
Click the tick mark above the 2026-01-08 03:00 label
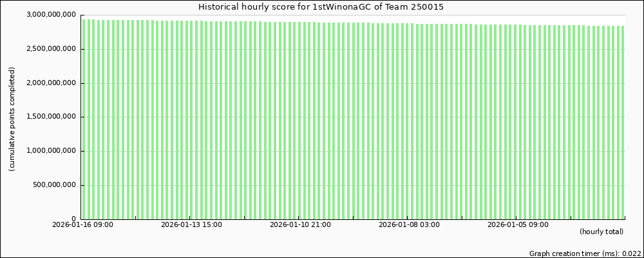pyautogui.click(x=409, y=219)
